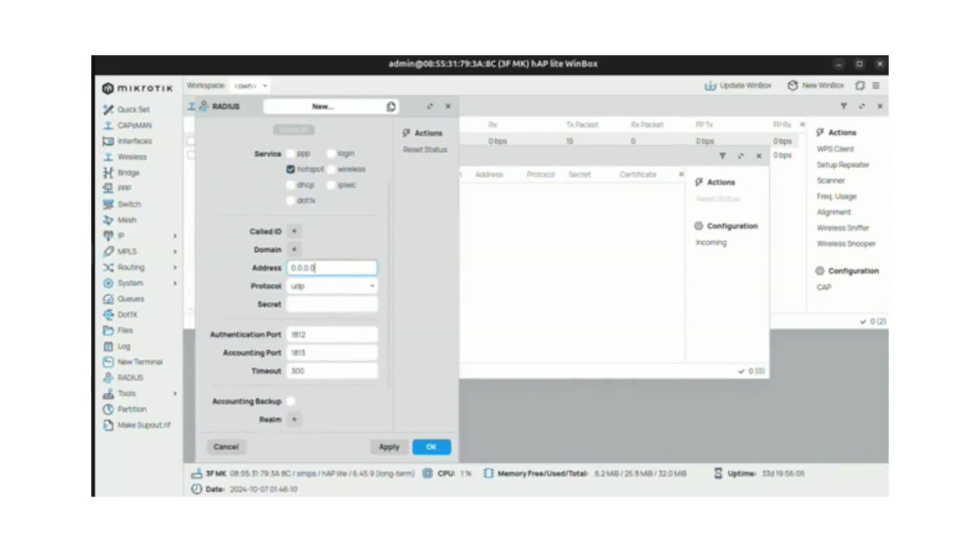Click filter icon in Wireless window
This screenshot has width=980, height=552.
[844, 106]
